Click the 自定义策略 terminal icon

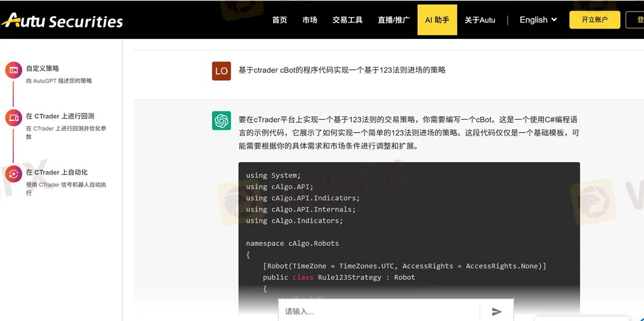pyautogui.click(x=13, y=70)
